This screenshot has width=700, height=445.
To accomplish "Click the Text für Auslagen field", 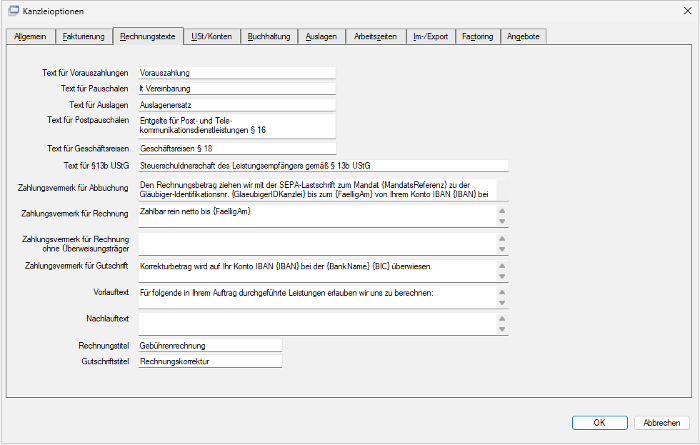I will coord(237,105).
